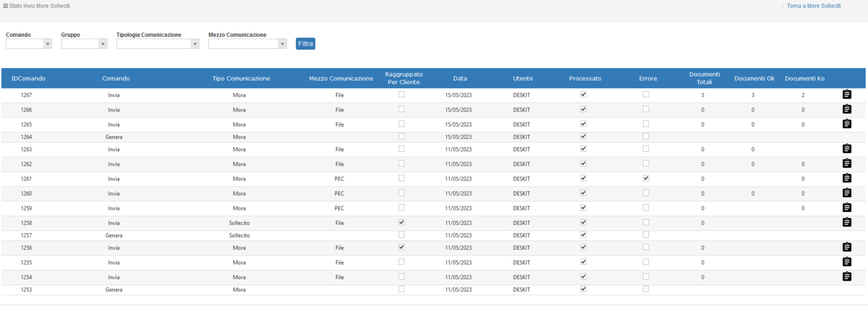This screenshot has width=868, height=310.
Task: Click DESKIT user in row 1259
Action: tap(521, 208)
